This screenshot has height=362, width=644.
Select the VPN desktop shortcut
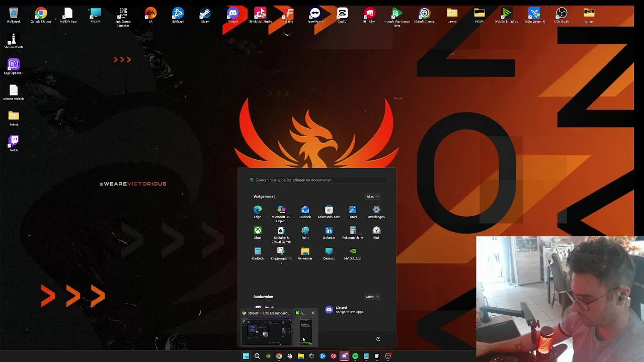tap(14, 41)
